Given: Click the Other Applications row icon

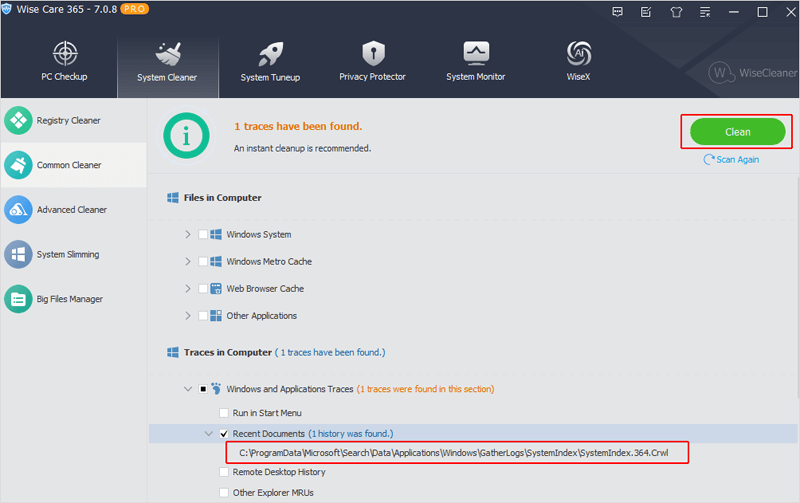Looking at the screenshot, I should 216,315.
